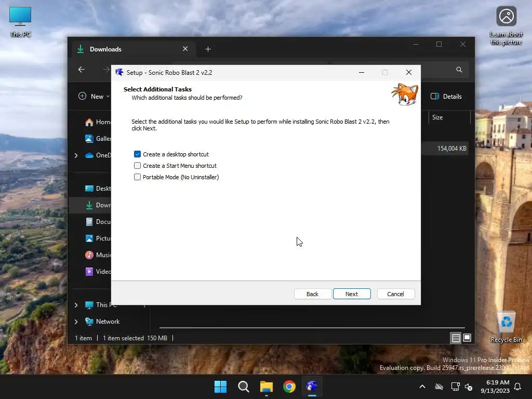Open Learn about this picture icon
Screen dimensions: 532x399
[x=506, y=26]
